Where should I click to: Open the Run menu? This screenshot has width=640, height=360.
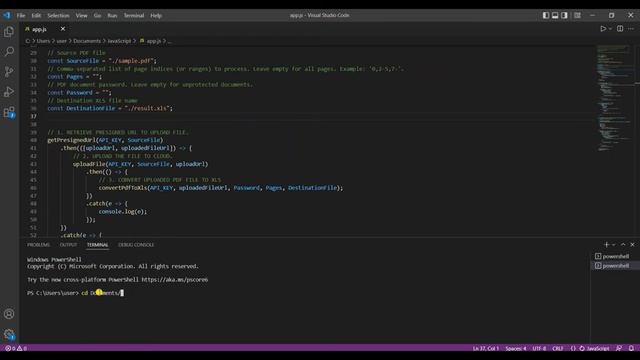(x=112, y=16)
